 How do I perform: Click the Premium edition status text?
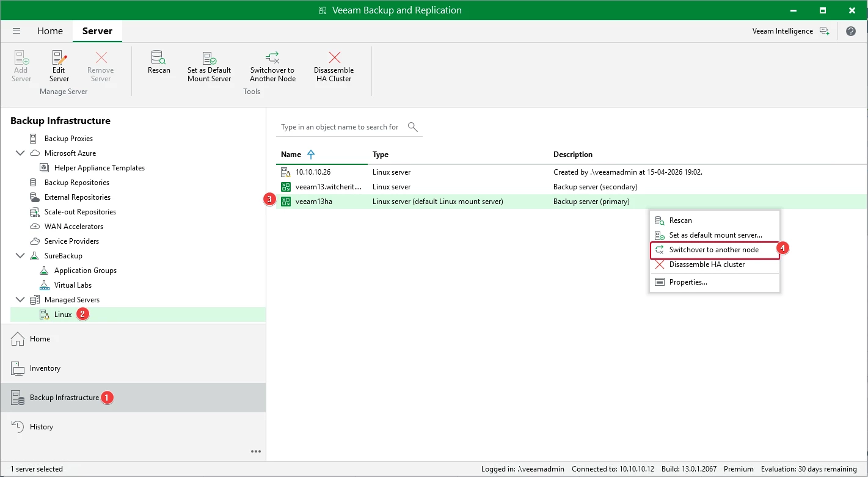coord(739,469)
